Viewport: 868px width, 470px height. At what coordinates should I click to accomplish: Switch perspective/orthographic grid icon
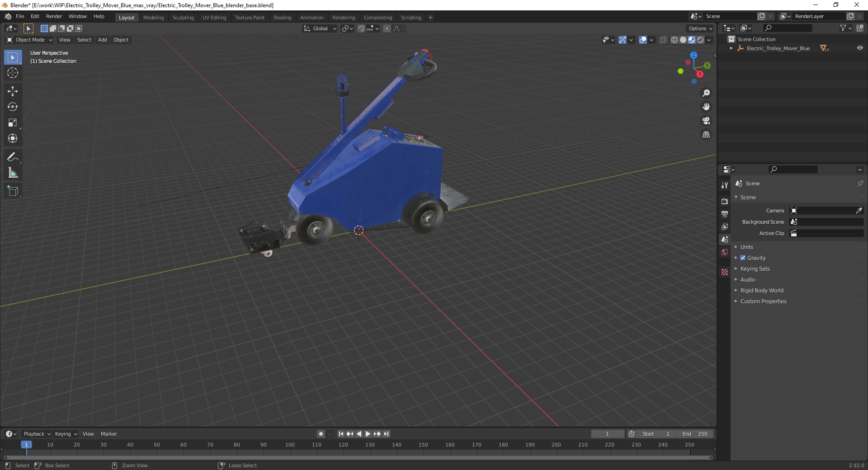coord(706,135)
